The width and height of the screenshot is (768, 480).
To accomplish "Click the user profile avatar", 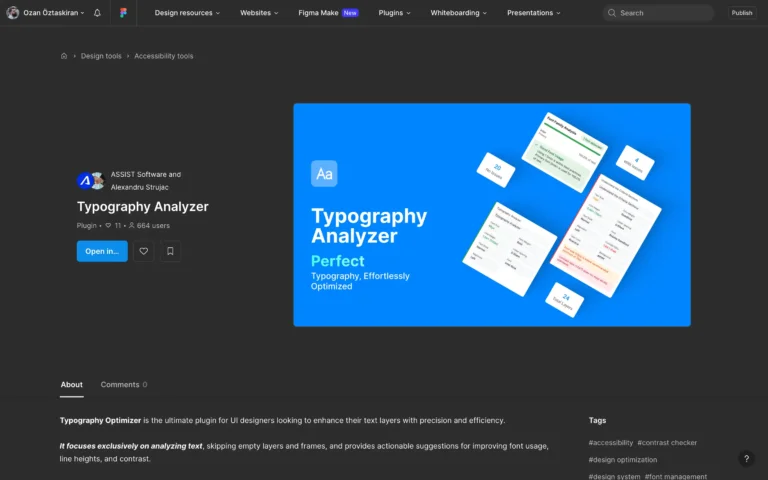I will (x=13, y=13).
